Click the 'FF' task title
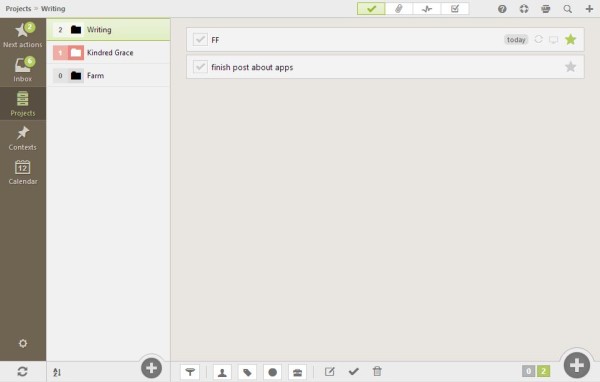The height and width of the screenshot is (382, 600). coord(215,40)
